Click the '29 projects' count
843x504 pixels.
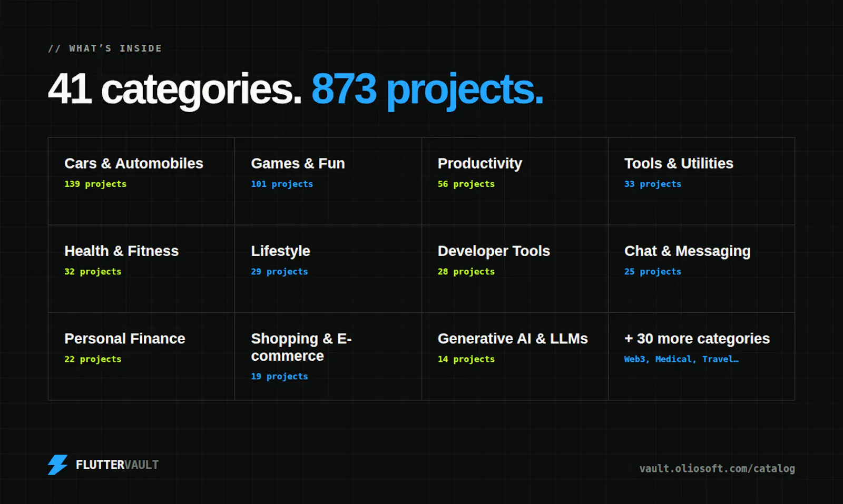[x=279, y=271]
